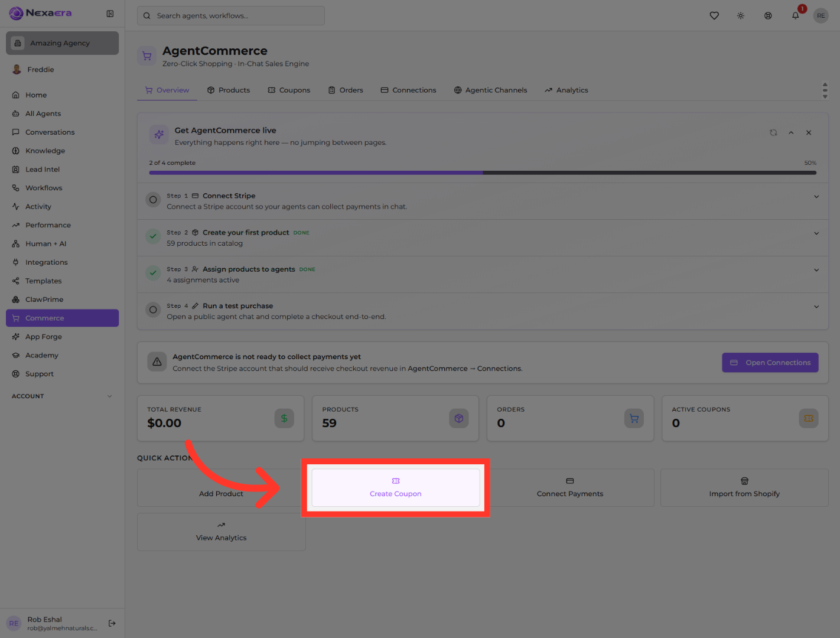Focus the Search agents, workflows field
The width and height of the screenshot is (840, 638).
pyautogui.click(x=231, y=16)
